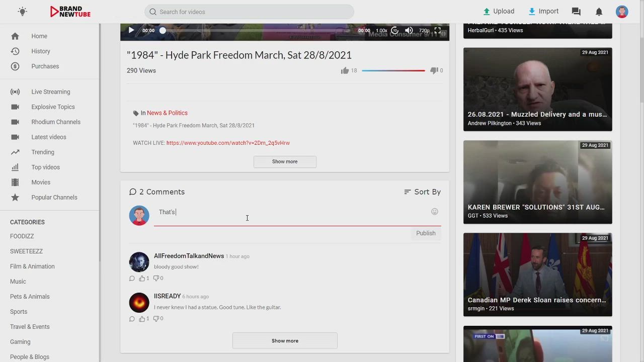Open the News & Politics category link
The image size is (644, 362).
(167, 113)
